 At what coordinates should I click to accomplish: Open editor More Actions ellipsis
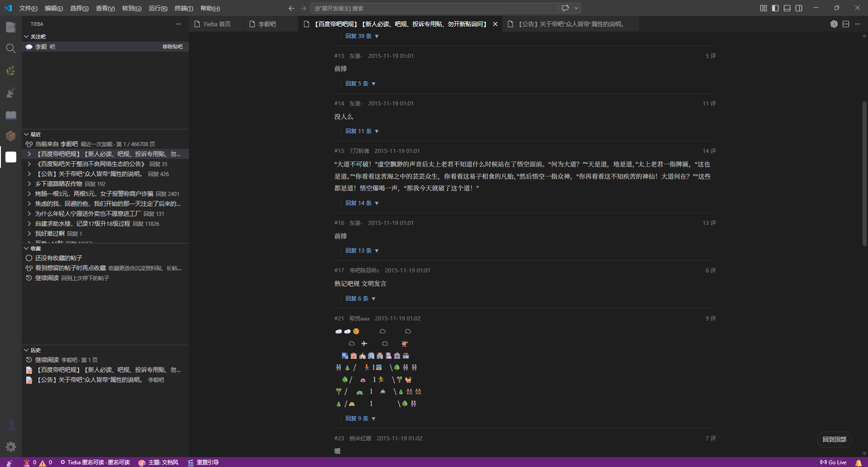(x=858, y=24)
